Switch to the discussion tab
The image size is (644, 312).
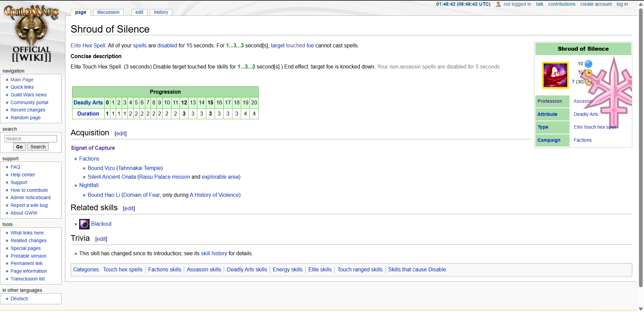coord(108,12)
